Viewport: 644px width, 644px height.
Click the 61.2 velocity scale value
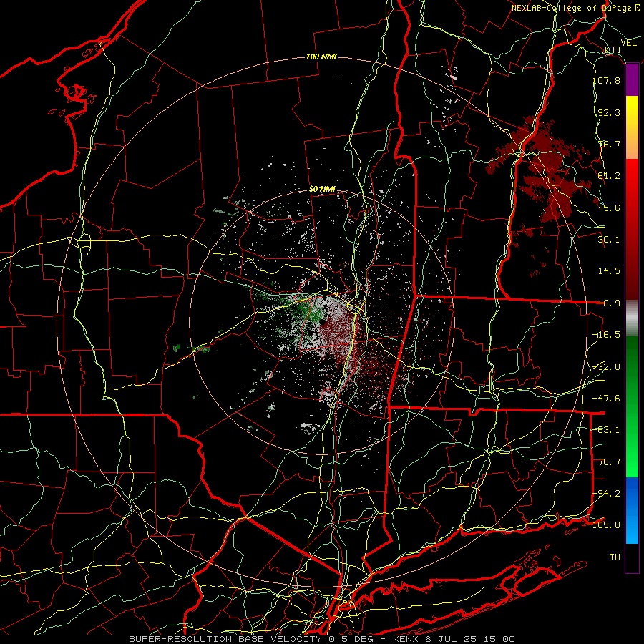(x=609, y=176)
